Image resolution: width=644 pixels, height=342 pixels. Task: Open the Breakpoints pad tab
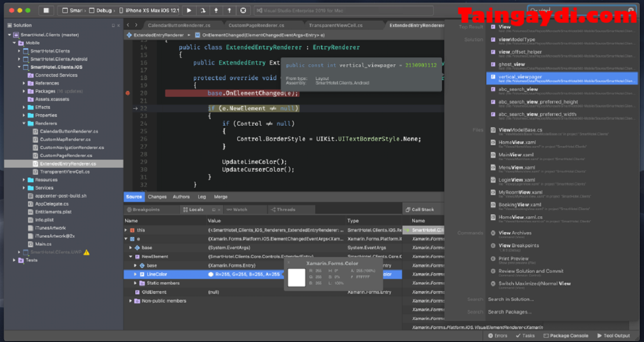click(144, 209)
